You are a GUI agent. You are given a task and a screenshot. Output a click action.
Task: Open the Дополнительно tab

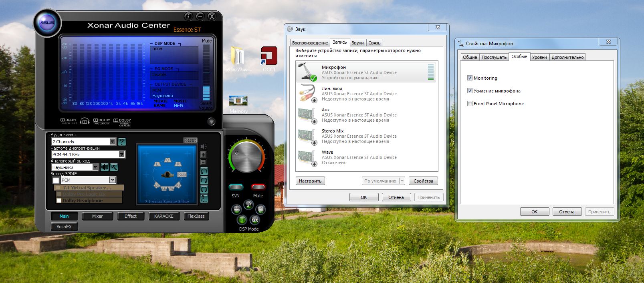567,57
